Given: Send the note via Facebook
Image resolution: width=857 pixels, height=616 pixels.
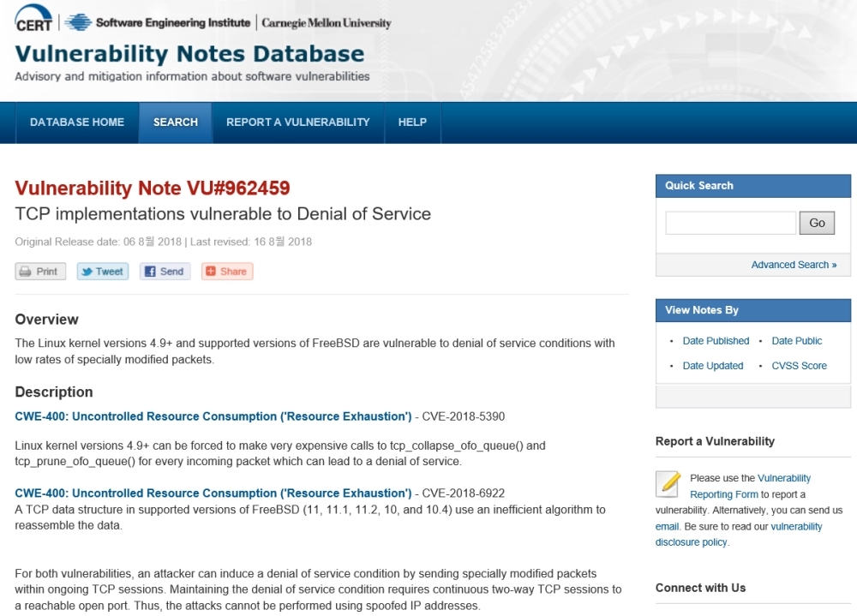Looking at the screenshot, I should [165, 272].
